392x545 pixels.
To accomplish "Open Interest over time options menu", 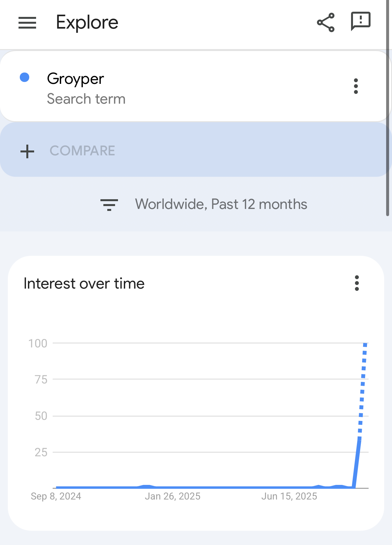I will pyautogui.click(x=357, y=283).
